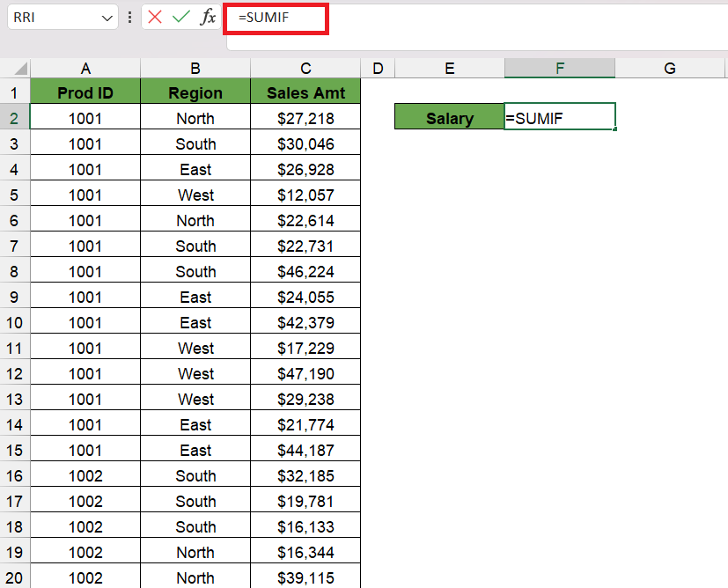Click Region cell South in row 3
The image size is (728, 588).
pos(195,143)
